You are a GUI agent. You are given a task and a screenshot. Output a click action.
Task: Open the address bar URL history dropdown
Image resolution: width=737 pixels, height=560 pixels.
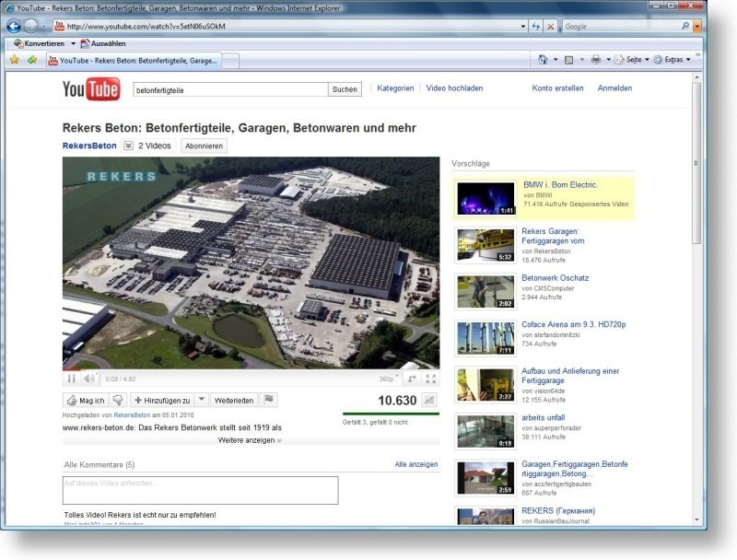pyautogui.click(x=523, y=27)
